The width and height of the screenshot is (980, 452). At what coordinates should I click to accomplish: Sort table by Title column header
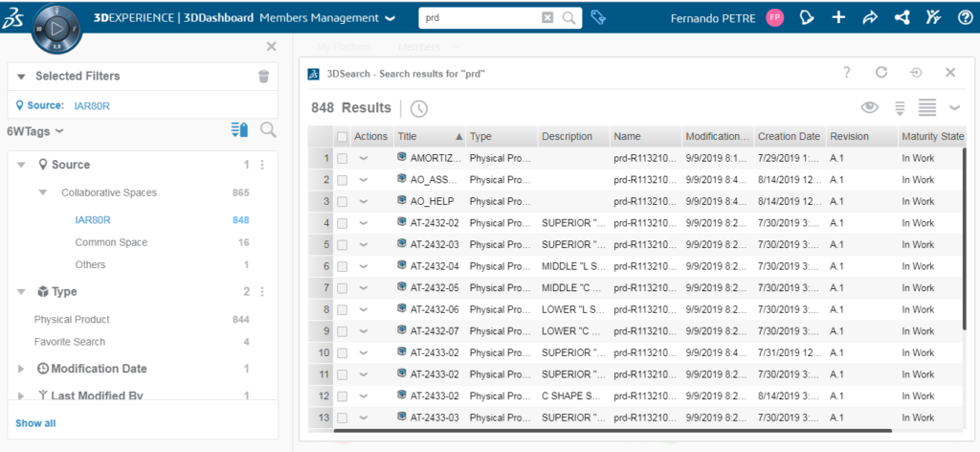point(430,136)
